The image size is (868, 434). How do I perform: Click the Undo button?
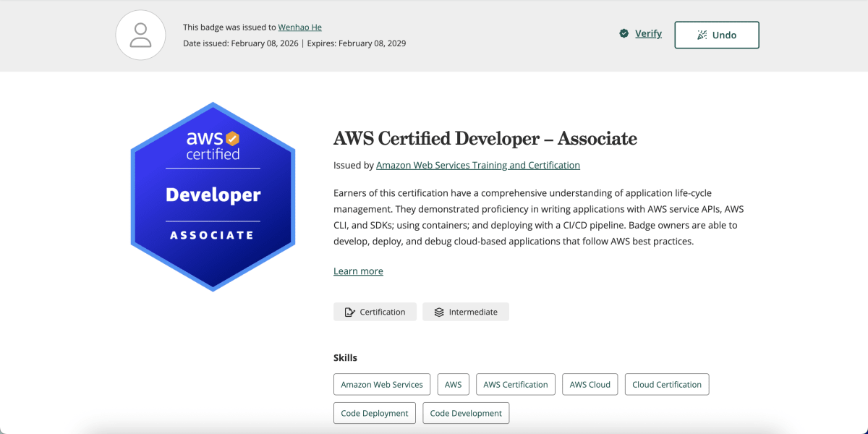[717, 35]
